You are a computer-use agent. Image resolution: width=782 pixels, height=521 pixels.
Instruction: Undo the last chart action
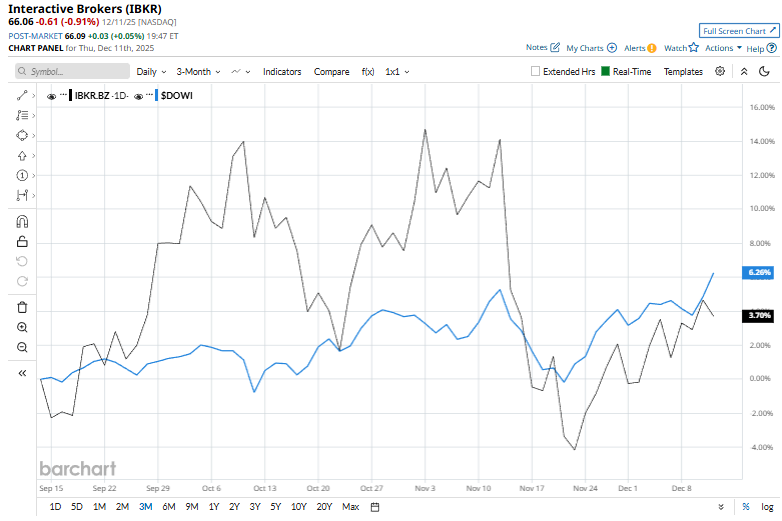click(22, 261)
